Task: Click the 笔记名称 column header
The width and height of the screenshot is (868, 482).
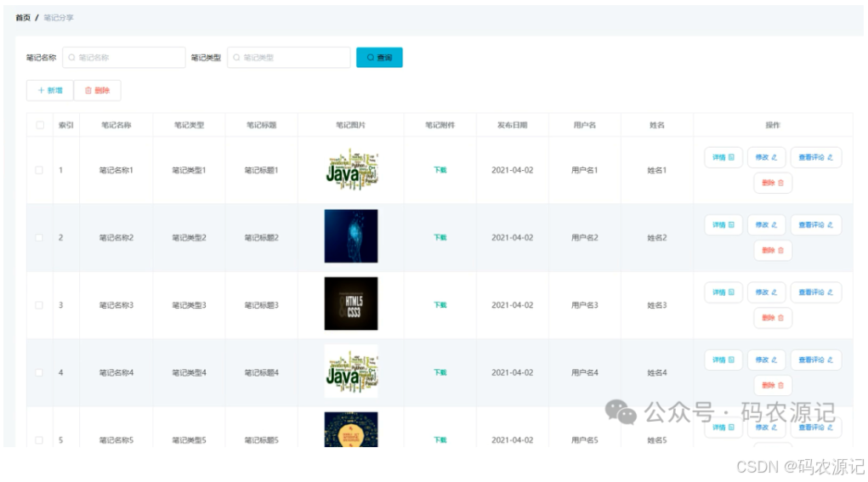Action: pyautogui.click(x=116, y=125)
